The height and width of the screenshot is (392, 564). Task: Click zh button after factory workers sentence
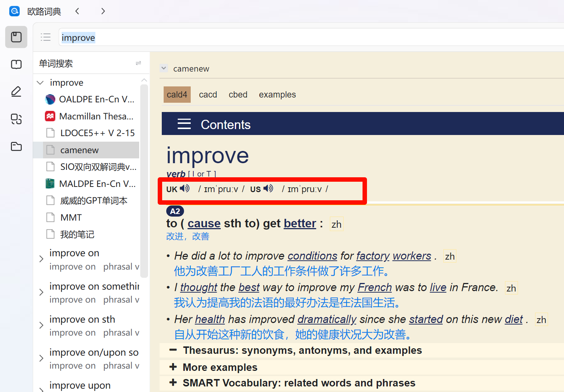pos(450,256)
